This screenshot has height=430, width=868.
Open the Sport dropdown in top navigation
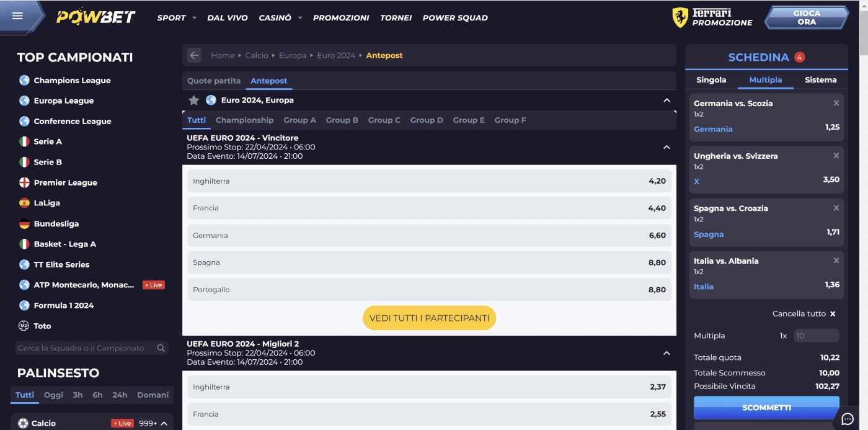click(177, 18)
